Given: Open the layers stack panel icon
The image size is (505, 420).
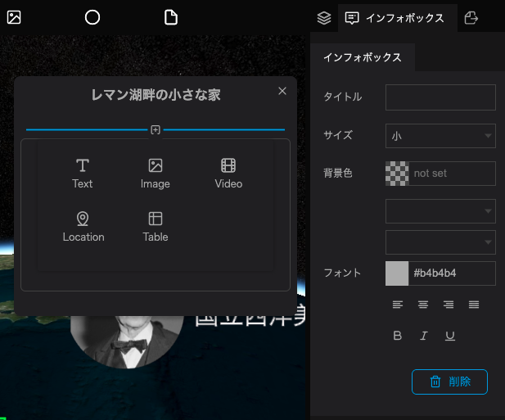Looking at the screenshot, I should [x=324, y=18].
